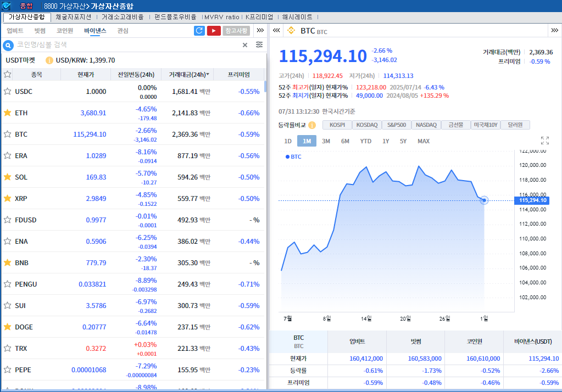Expand left panel with >>> arrow
The height and width of the screenshot is (392, 562).
coord(260,30)
